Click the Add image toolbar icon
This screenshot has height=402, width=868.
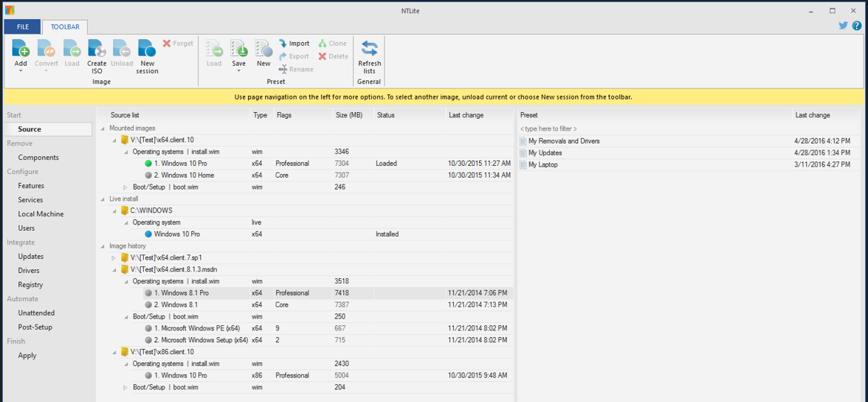click(21, 48)
